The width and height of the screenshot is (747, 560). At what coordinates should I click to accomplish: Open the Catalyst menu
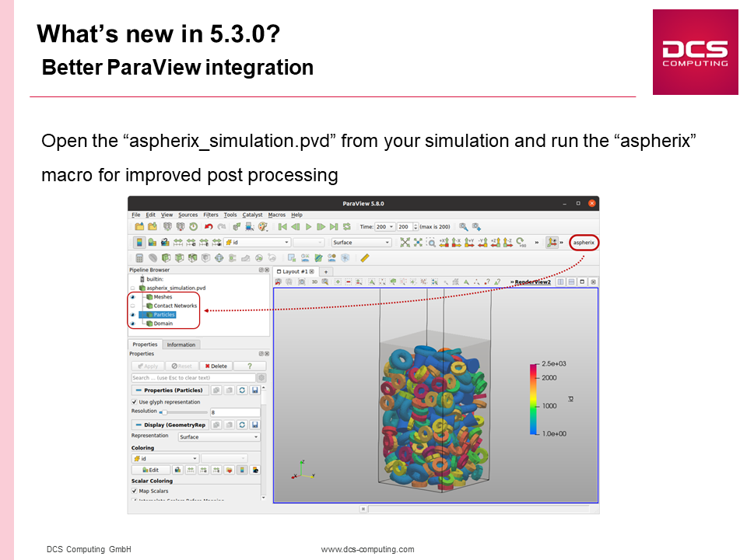pyautogui.click(x=252, y=215)
